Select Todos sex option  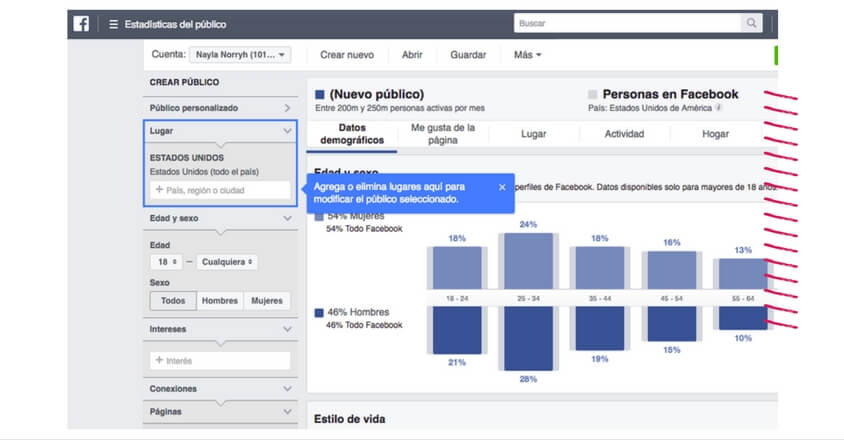[x=173, y=301]
